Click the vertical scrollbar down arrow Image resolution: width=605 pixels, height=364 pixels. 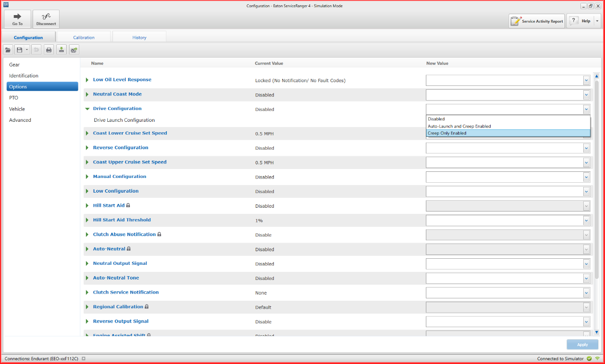click(596, 332)
